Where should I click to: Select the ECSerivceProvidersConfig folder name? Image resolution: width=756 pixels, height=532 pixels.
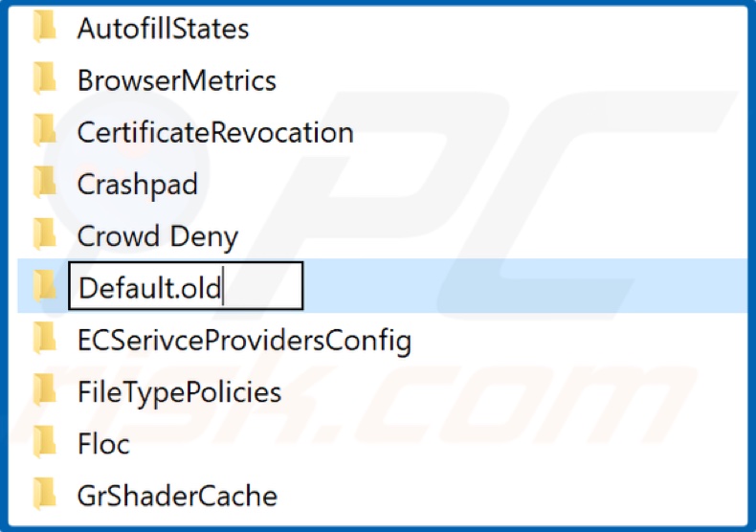coord(244,341)
